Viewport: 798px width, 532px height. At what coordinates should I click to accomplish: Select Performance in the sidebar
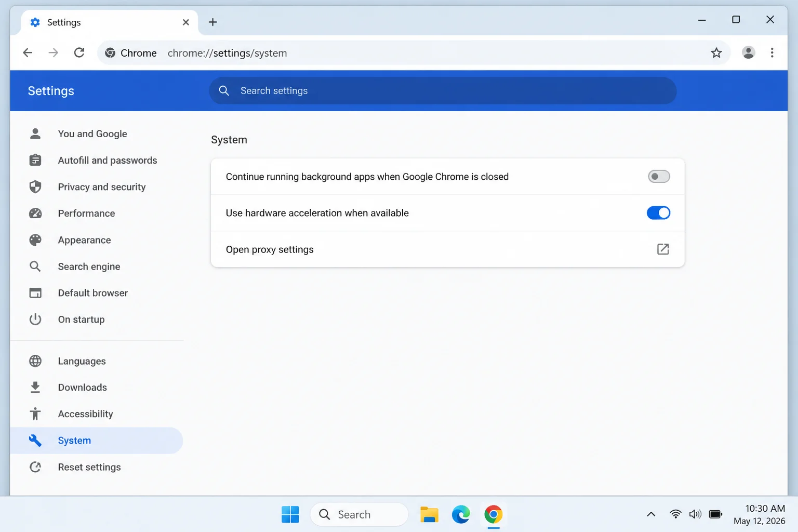click(97, 213)
